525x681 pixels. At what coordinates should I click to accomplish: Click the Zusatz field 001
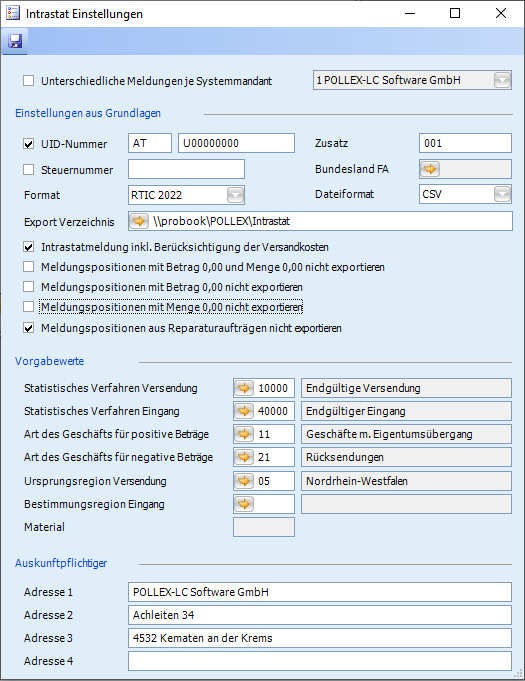[465, 143]
